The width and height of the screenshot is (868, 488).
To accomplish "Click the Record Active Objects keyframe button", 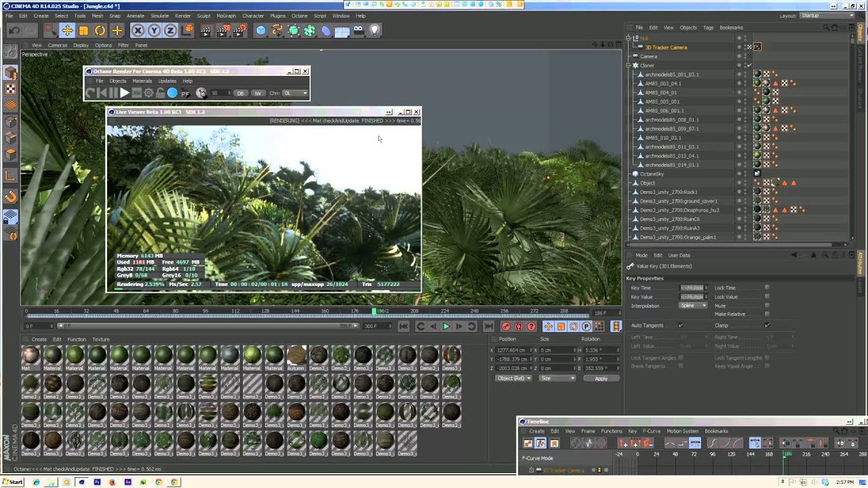I will point(506,327).
